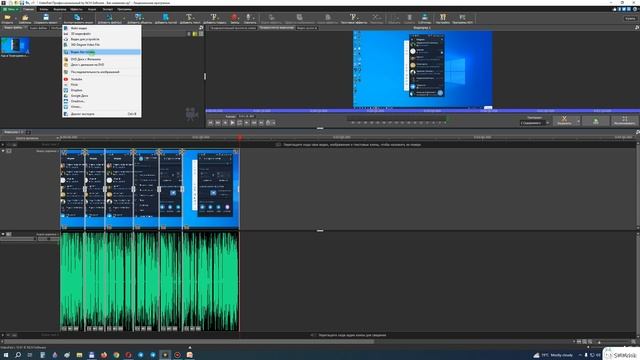Choose Dropbox export menu entry

click(102, 90)
